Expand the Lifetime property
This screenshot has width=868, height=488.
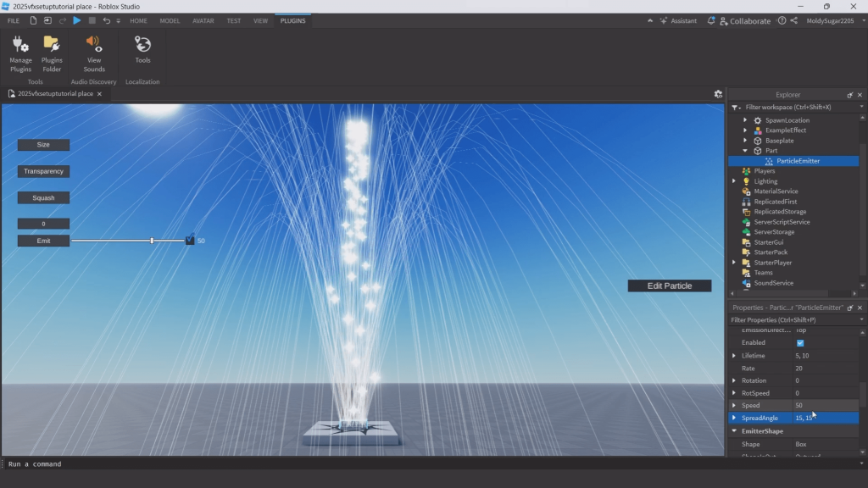pos(734,356)
